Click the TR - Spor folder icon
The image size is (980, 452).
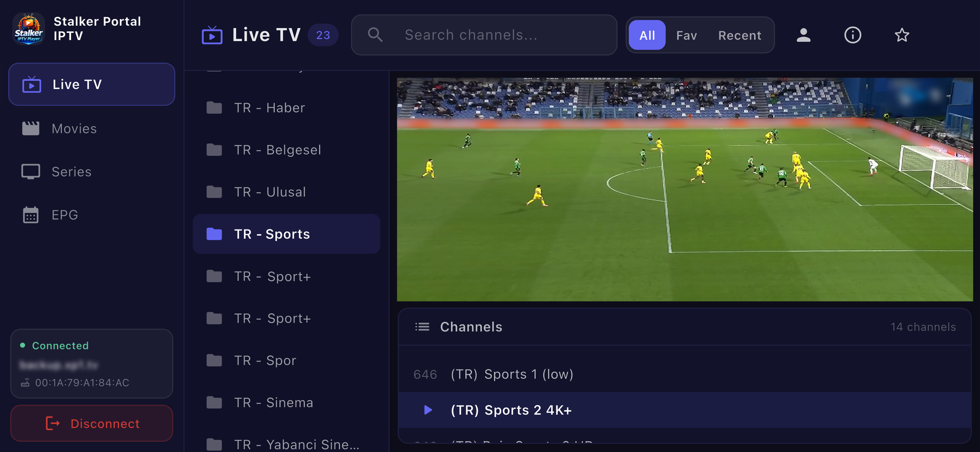[214, 360]
